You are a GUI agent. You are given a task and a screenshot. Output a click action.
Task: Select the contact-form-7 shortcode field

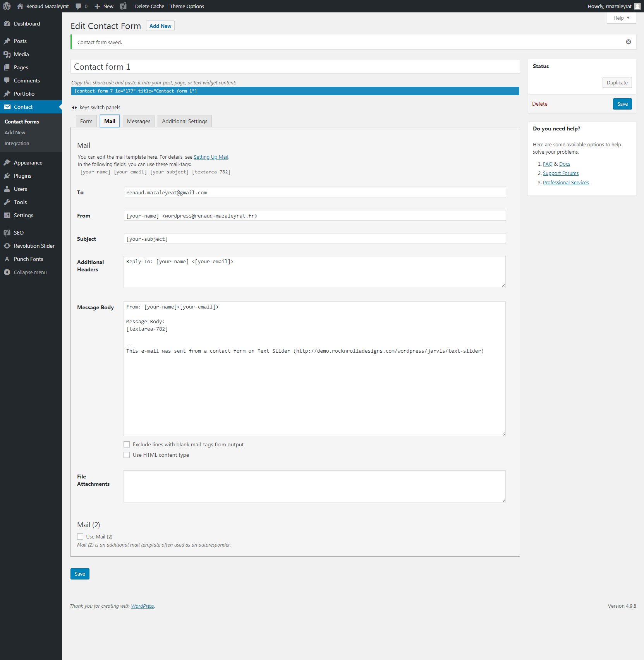(x=295, y=91)
